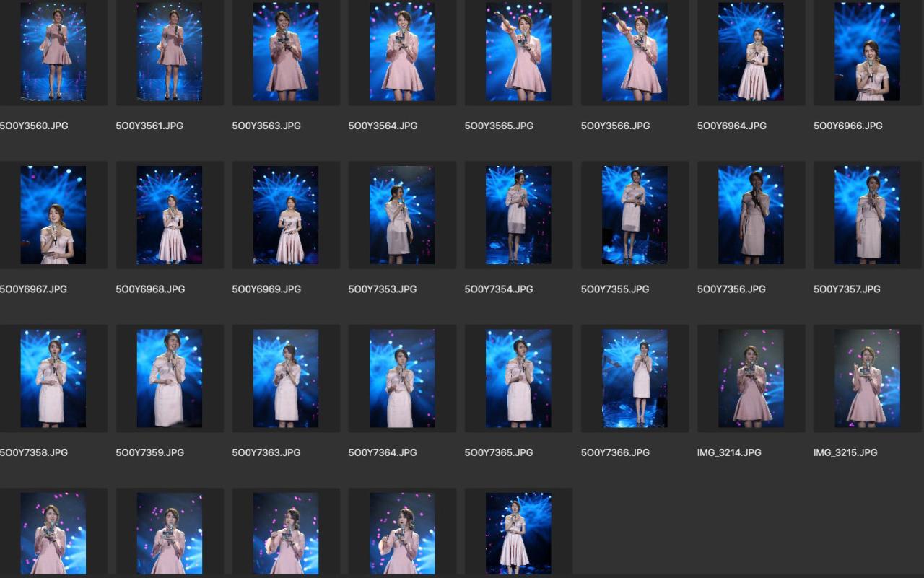This screenshot has width=924, height=578.
Task: Highlight the 5O0Y7356.JPG image thumbnail
Action: (x=751, y=215)
